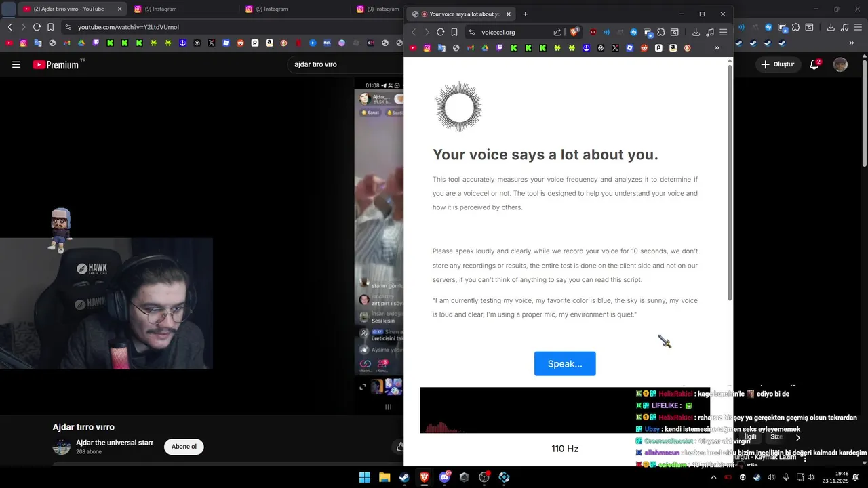This screenshot has width=868, height=488.
Task: Expand bookmarks overflow in voicecel window
Action: 717,48
